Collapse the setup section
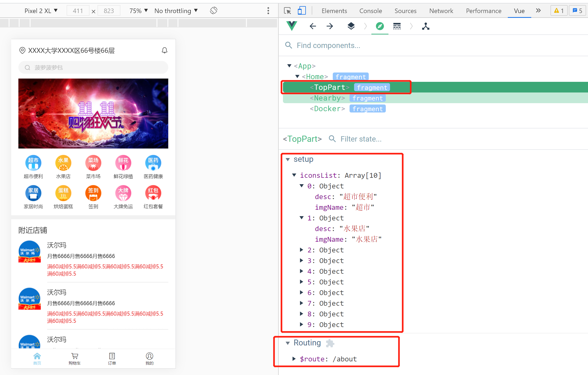The height and width of the screenshot is (375, 588). [288, 159]
